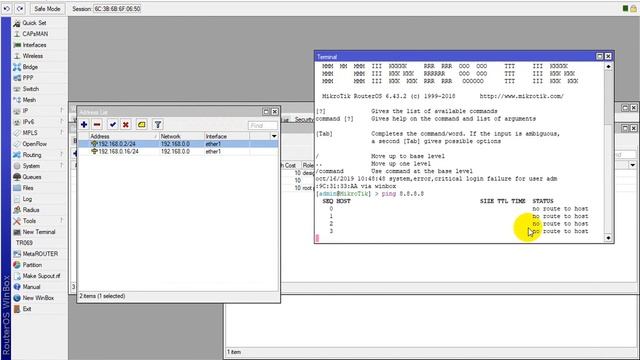Viewport: 640px width, 360px height.
Task: Open dropdown arrow in background window right edge
Action: (632, 165)
